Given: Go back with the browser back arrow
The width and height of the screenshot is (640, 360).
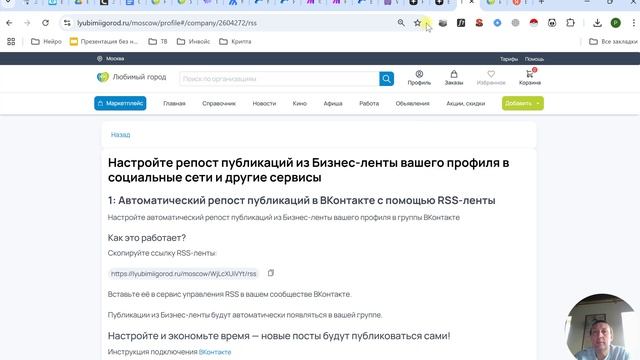Looking at the screenshot, I should tap(9, 23).
